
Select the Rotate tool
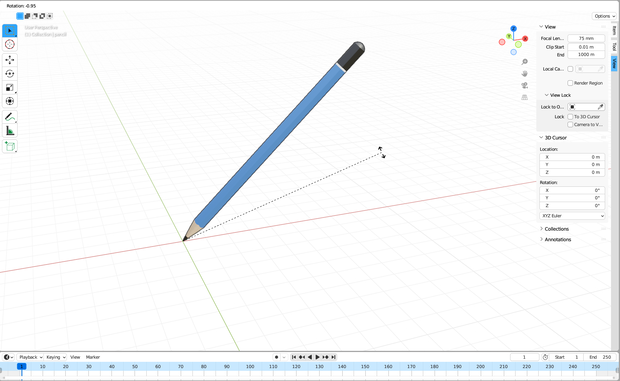10,74
